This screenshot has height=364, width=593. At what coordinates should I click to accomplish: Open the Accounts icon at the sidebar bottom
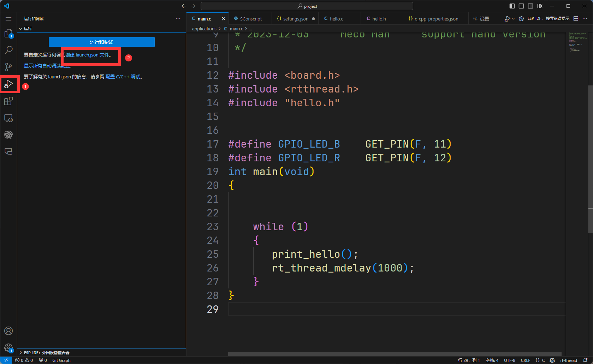tap(8, 331)
